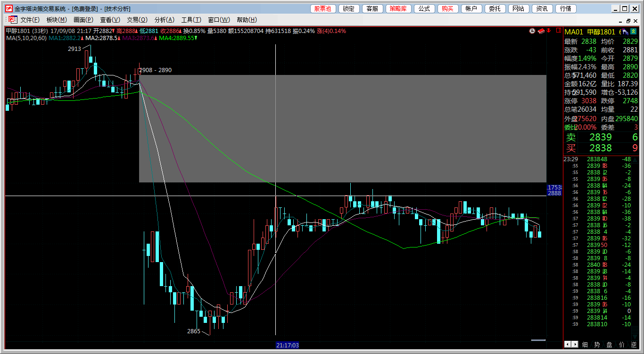Open the 窗口(W) menu

[x=219, y=20]
